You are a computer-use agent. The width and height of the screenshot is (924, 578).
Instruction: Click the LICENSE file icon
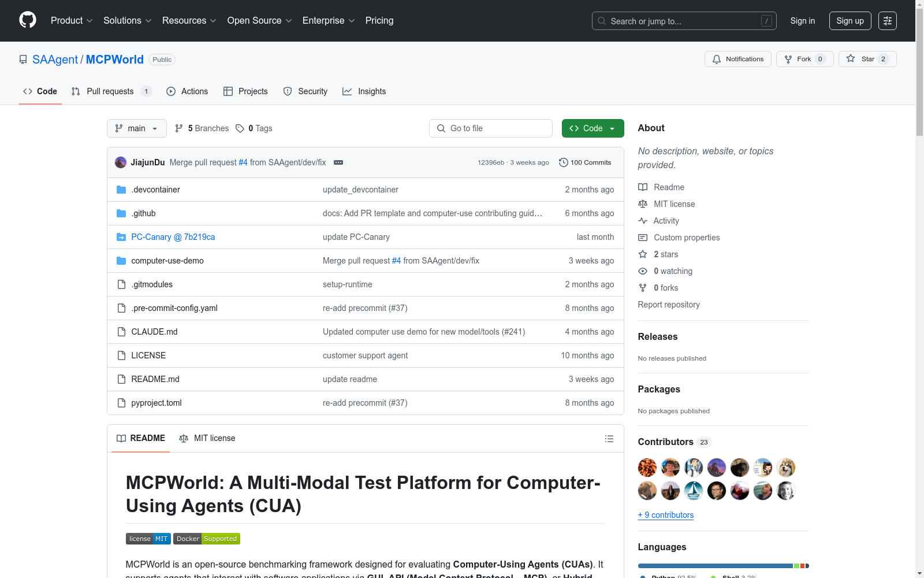click(x=121, y=355)
